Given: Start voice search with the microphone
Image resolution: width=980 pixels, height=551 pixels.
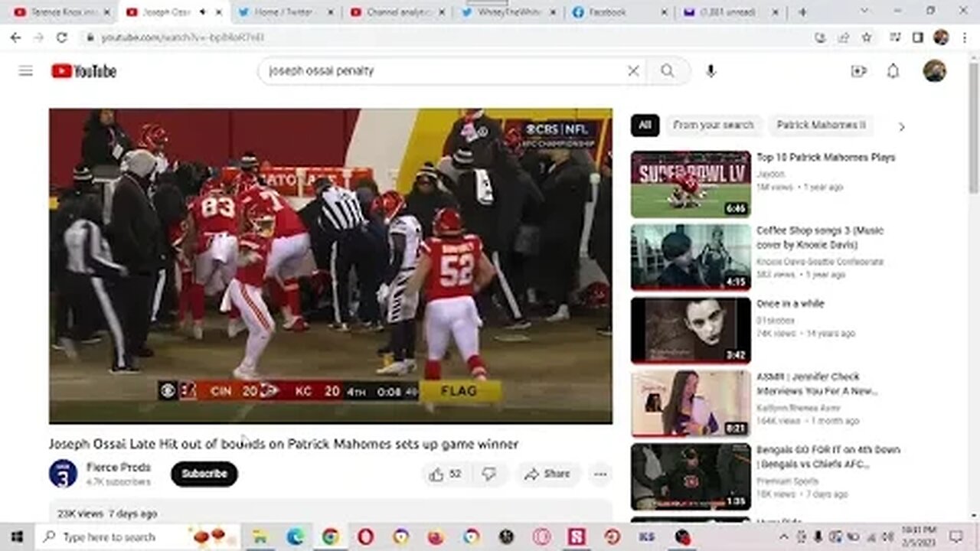Looking at the screenshot, I should (710, 71).
